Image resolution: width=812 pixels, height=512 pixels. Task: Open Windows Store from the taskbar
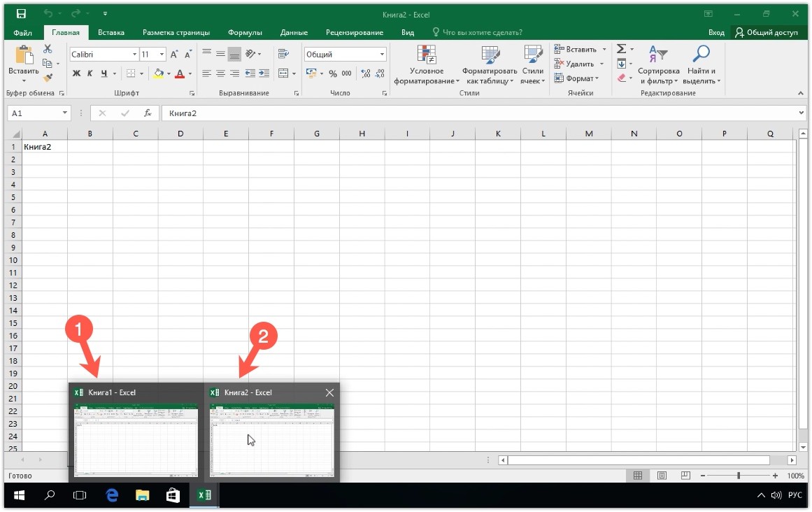tap(173, 495)
